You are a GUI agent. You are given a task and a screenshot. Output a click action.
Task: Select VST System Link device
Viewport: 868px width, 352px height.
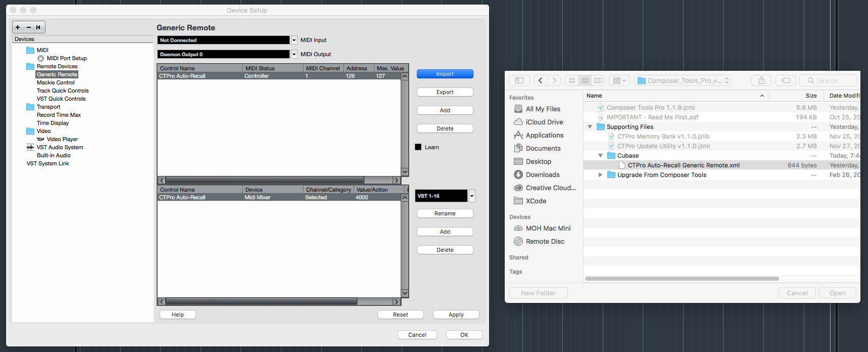[48, 163]
